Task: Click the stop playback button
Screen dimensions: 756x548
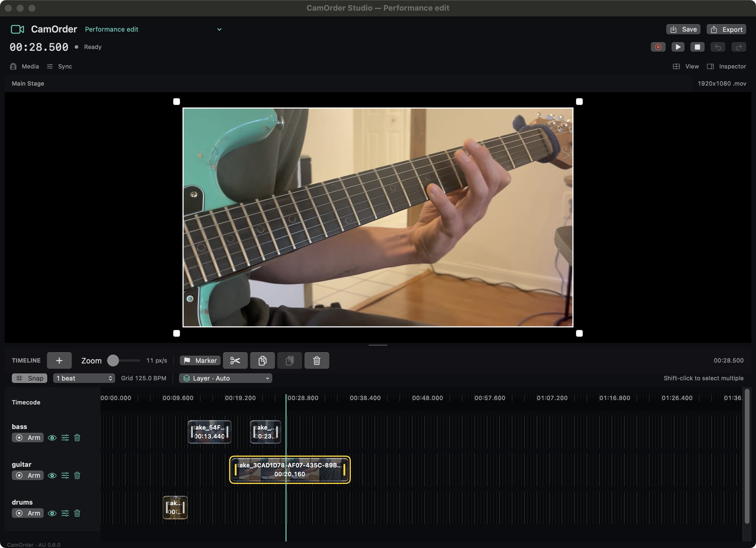Action: [697, 47]
